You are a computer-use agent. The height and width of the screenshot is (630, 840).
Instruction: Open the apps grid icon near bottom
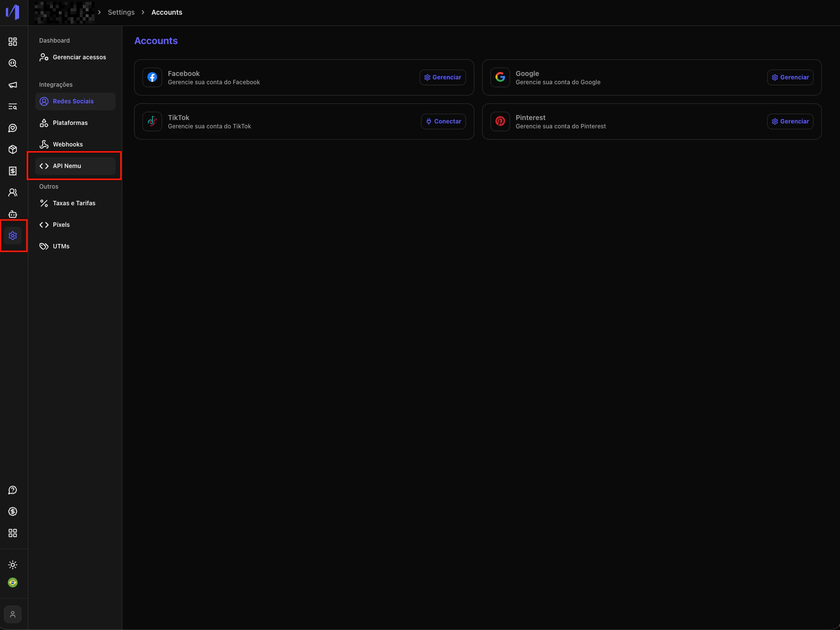[13, 533]
